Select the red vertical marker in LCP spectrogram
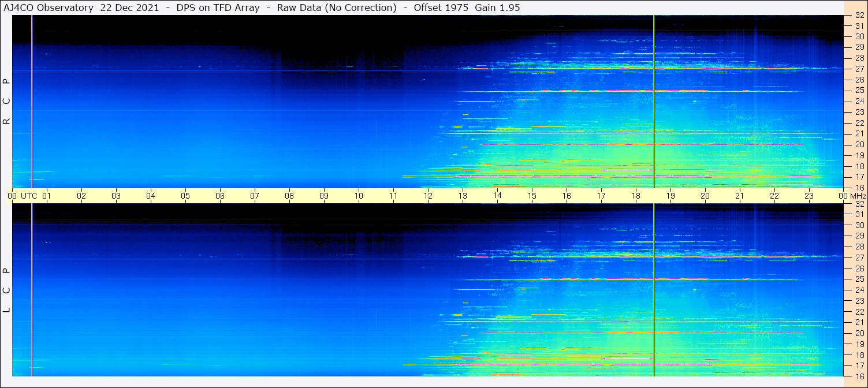Viewport: 868px width, 388px height. pos(32,290)
